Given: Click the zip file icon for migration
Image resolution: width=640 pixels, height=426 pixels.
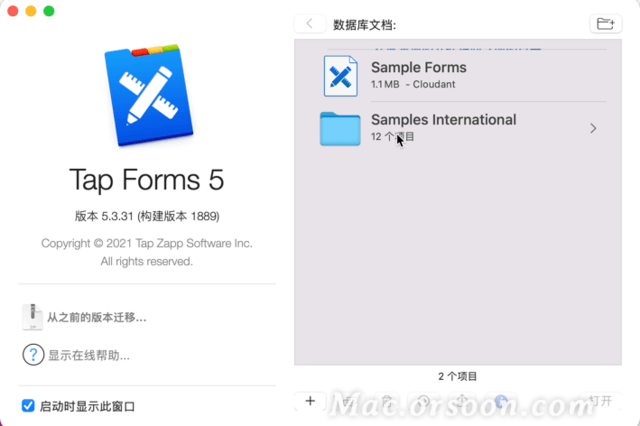Looking at the screenshot, I should pyautogui.click(x=32, y=317).
